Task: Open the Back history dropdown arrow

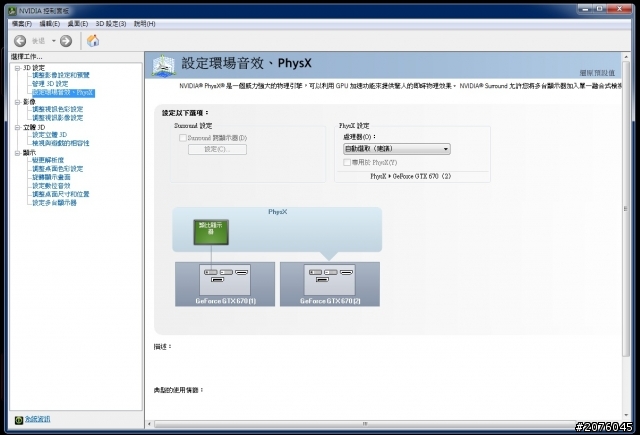Action: click(53, 41)
